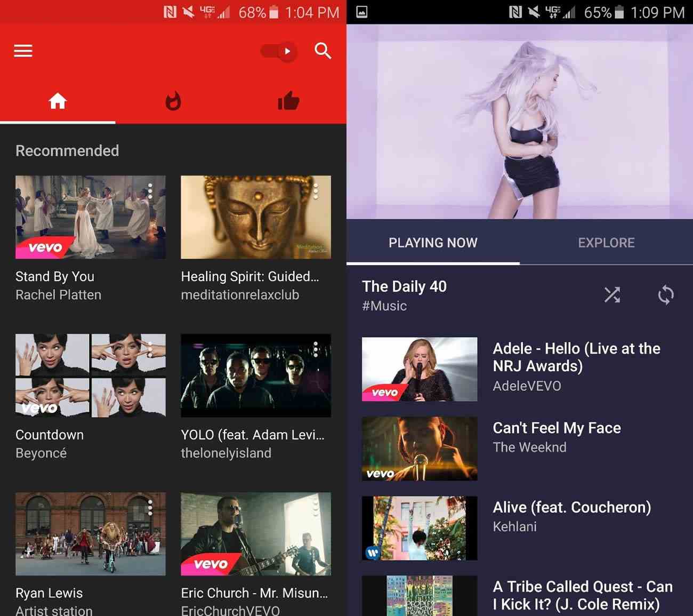The image size is (693, 616).
Task: Click the Recommended section heading
Action: (67, 151)
